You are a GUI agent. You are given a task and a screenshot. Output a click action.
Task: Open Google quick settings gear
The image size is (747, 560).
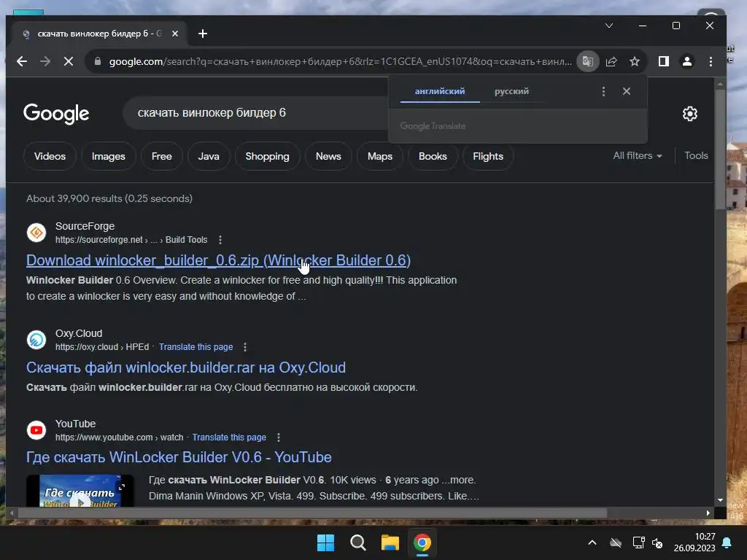click(690, 114)
